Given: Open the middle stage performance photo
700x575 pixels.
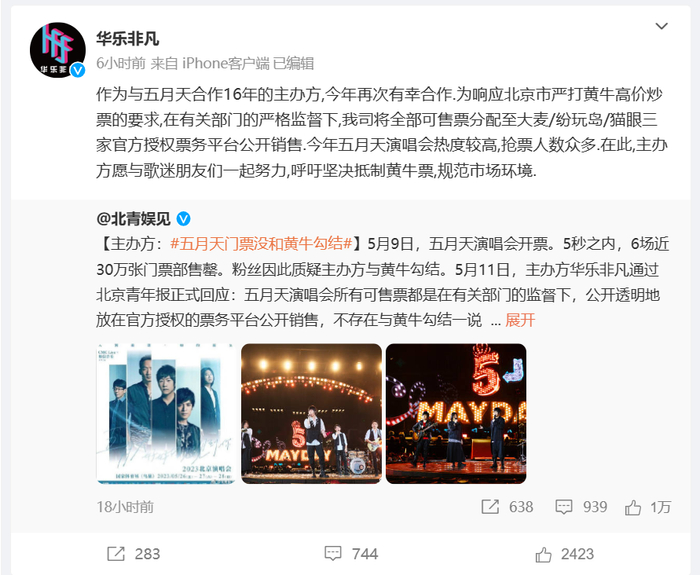Looking at the screenshot, I should pyautogui.click(x=311, y=413).
